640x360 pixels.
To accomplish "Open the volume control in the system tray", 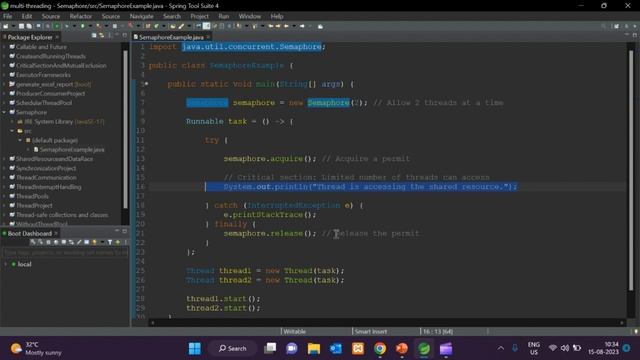I will [565, 348].
